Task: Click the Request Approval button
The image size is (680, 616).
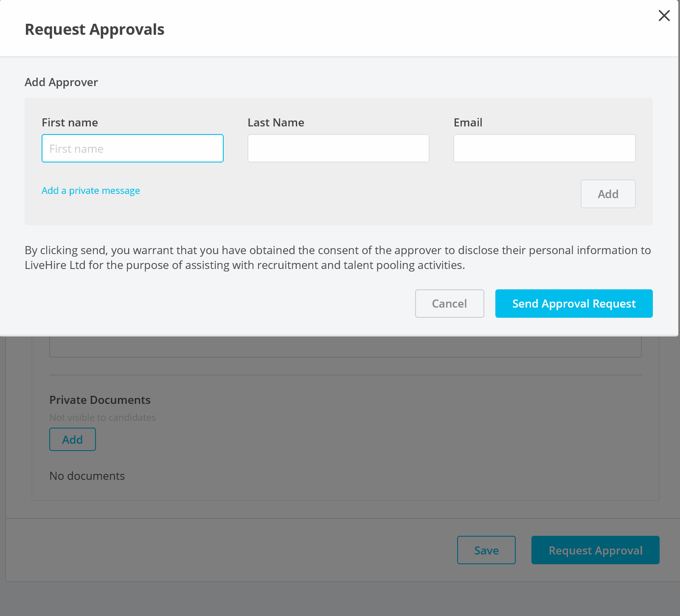Action: pyautogui.click(x=595, y=550)
